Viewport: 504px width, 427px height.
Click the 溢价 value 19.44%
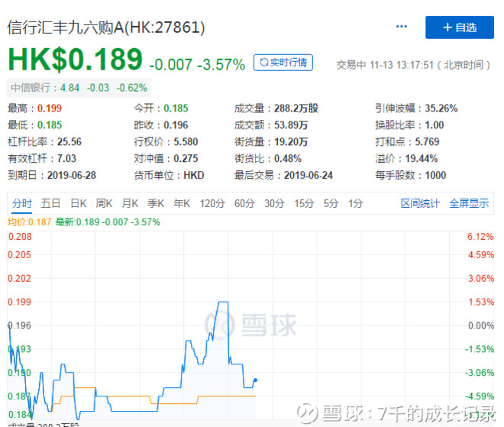(421, 159)
